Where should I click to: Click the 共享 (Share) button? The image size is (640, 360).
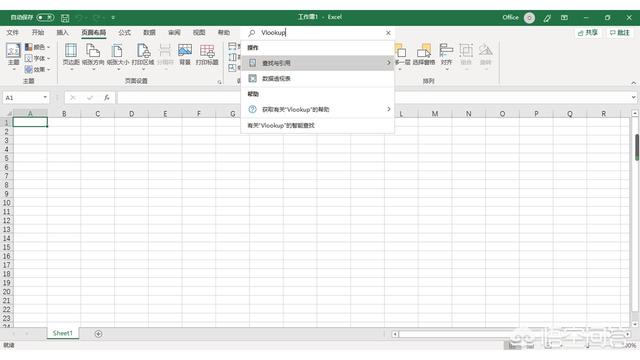pyautogui.click(x=588, y=33)
